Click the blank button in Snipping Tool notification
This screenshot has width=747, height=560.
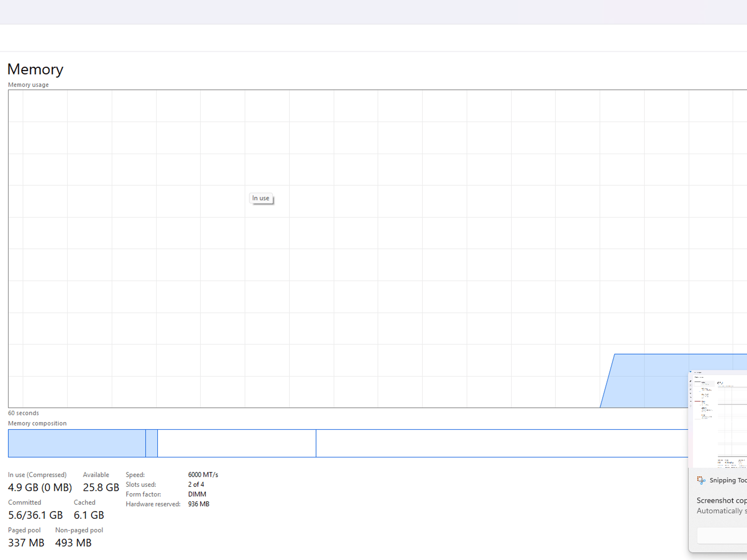(722, 536)
